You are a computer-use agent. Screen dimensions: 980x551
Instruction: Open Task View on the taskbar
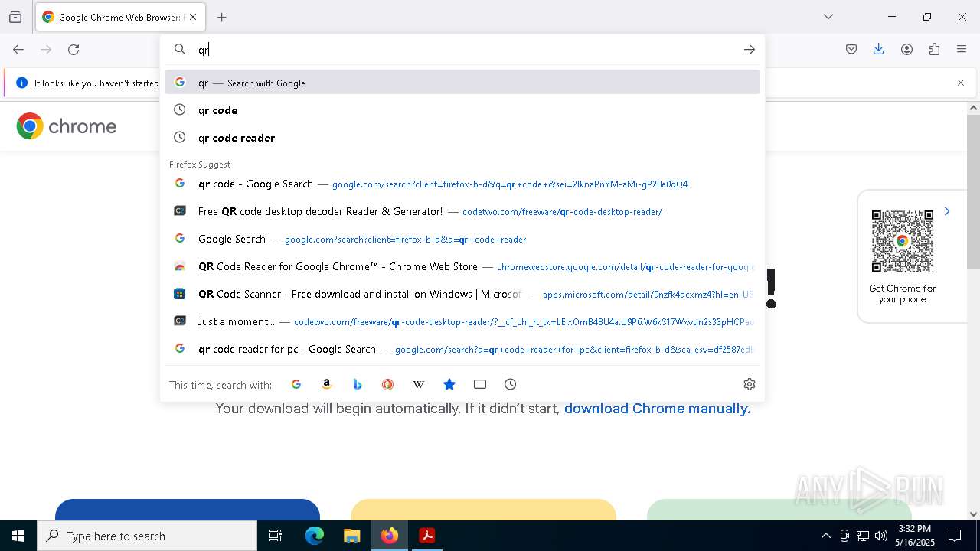(x=276, y=536)
